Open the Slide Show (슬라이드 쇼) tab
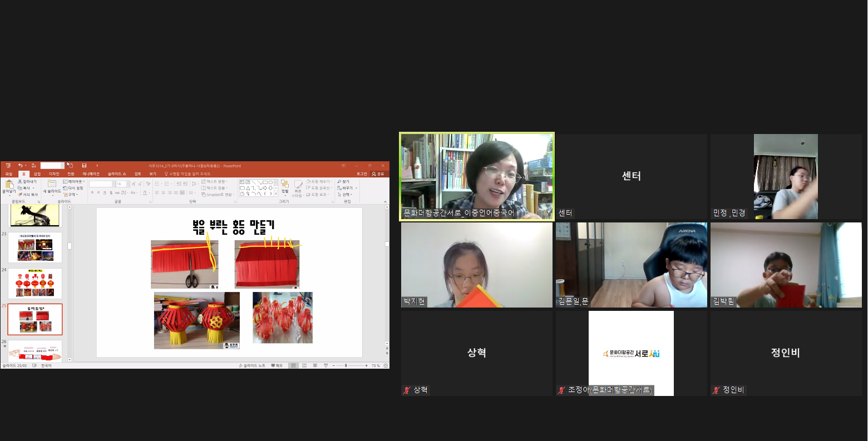 pos(117,174)
